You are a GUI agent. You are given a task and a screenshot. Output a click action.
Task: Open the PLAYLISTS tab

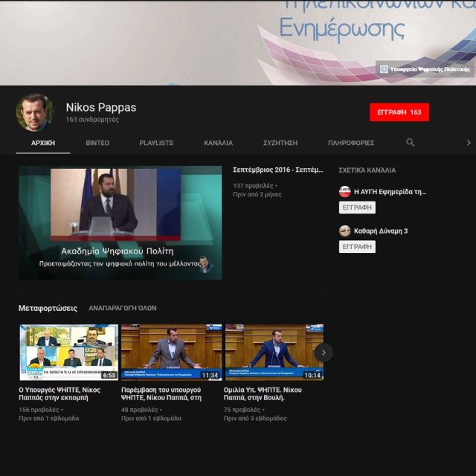tap(156, 143)
